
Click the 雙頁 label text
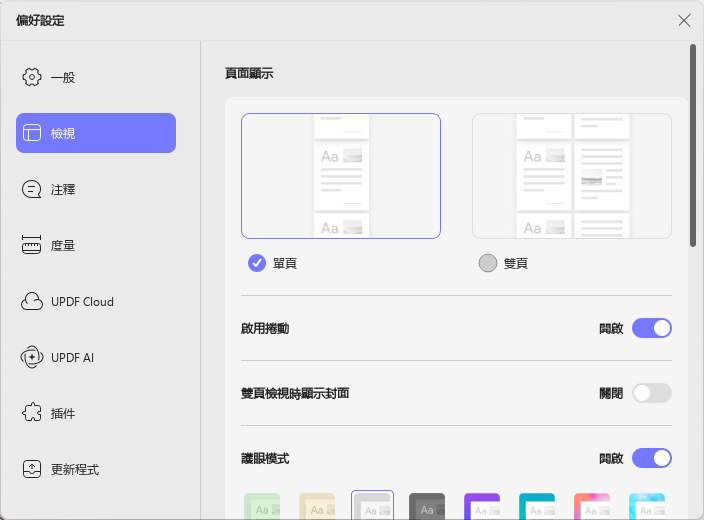click(515, 264)
